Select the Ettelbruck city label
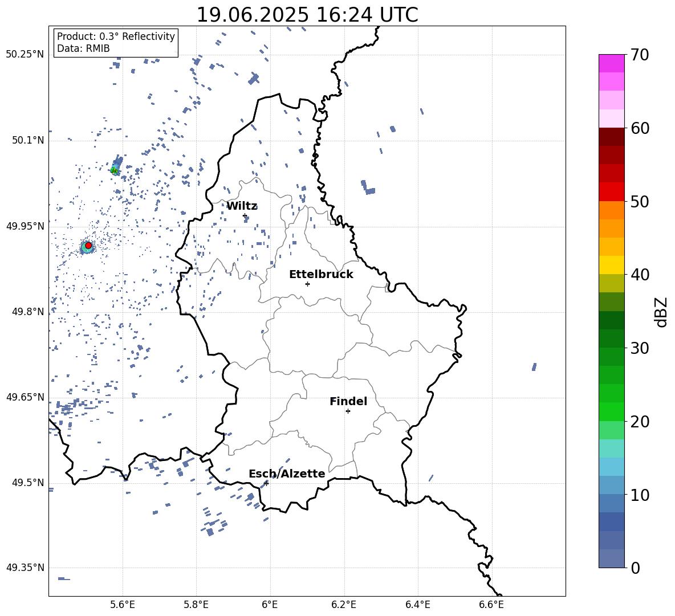The height and width of the screenshot is (616, 675). point(321,275)
